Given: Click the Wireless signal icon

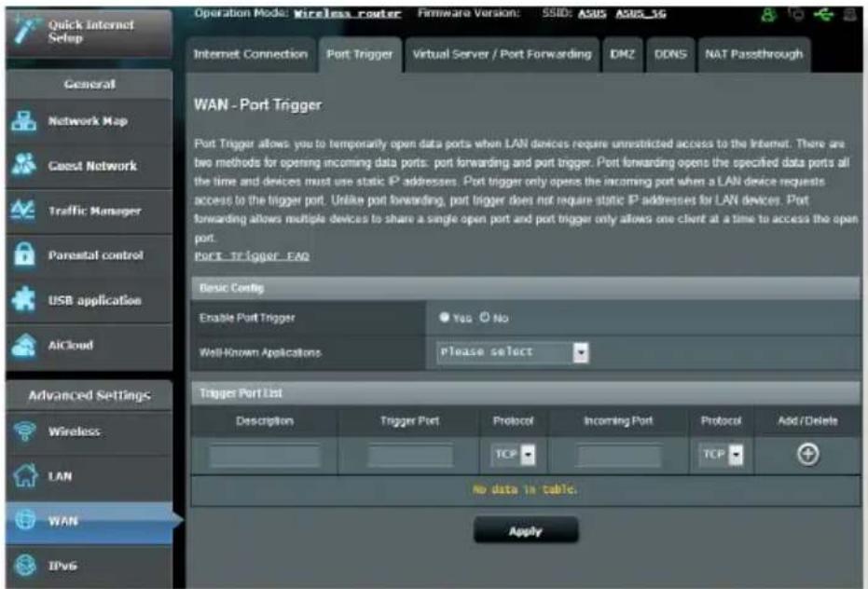Looking at the screenshot, I should tap(24, 431).
